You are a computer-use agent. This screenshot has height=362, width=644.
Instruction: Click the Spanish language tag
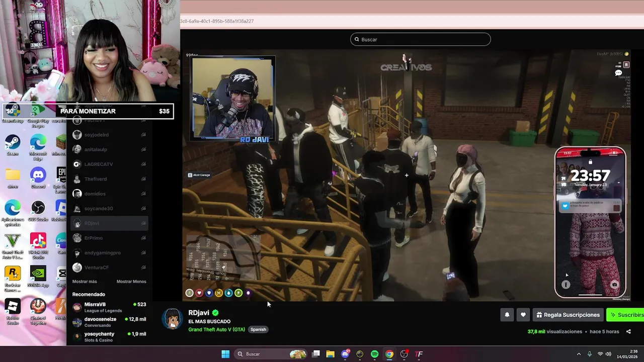258,329
